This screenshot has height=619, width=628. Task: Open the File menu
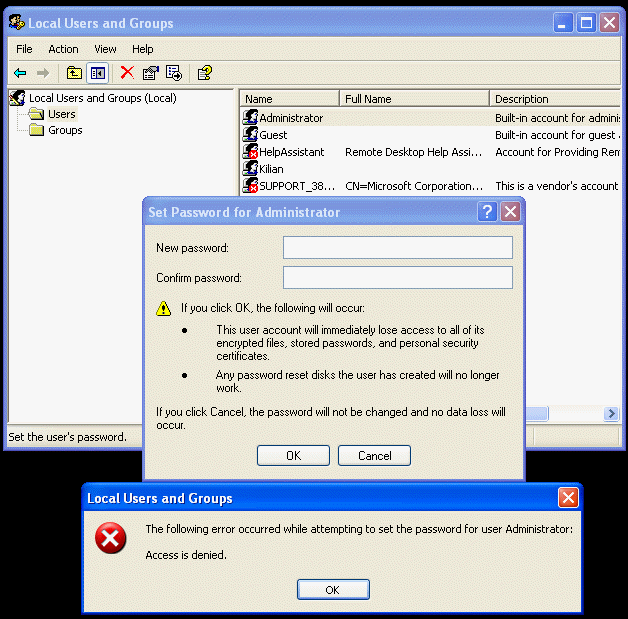tap(24, 49)
